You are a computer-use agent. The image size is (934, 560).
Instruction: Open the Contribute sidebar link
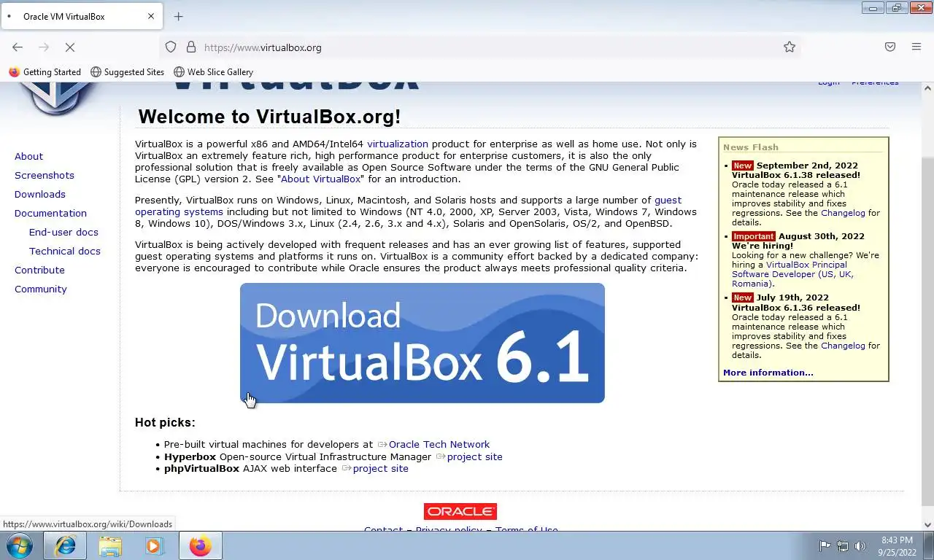[39, 270]
